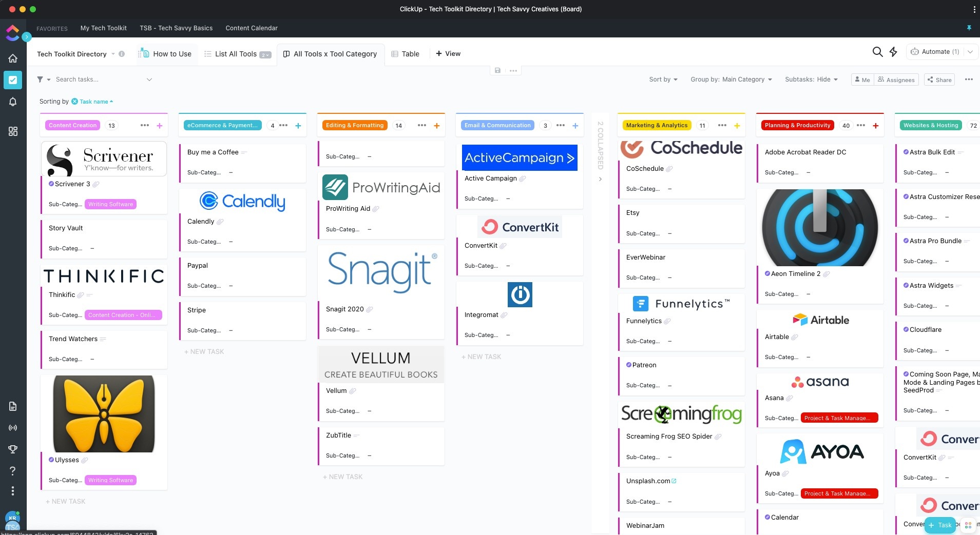The image size is (980, 535).
Task: Click the save view icon below the tabs
Action: (x=497, y=70)
